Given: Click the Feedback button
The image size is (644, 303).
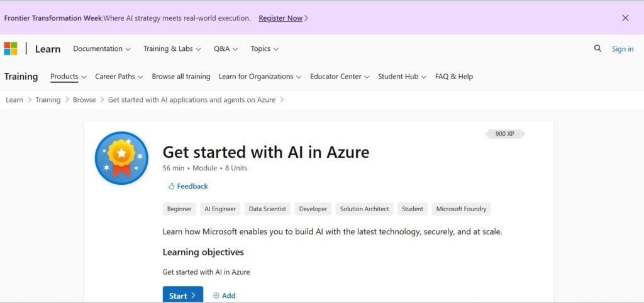Looking at the screenshot, I should (188, 187).
